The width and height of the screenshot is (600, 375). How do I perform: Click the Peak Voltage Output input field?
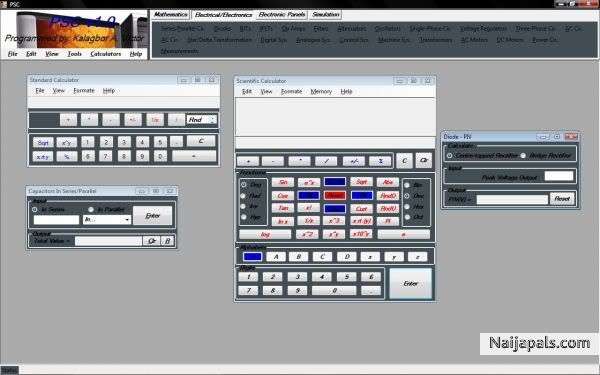point(559,176)
